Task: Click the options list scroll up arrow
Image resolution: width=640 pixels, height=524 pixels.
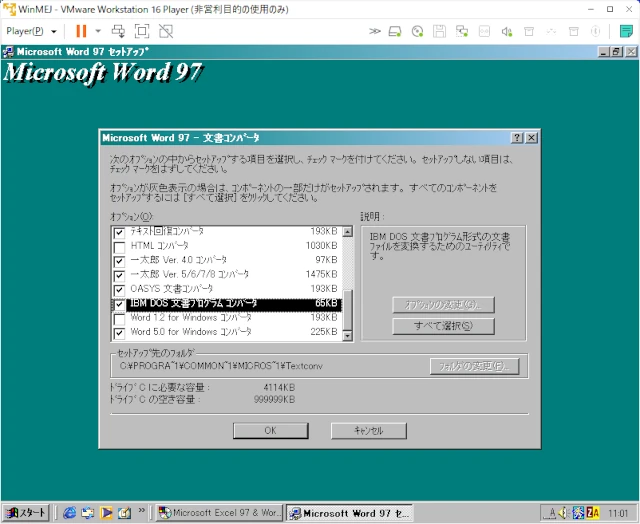Action: [x=347, y=231]
